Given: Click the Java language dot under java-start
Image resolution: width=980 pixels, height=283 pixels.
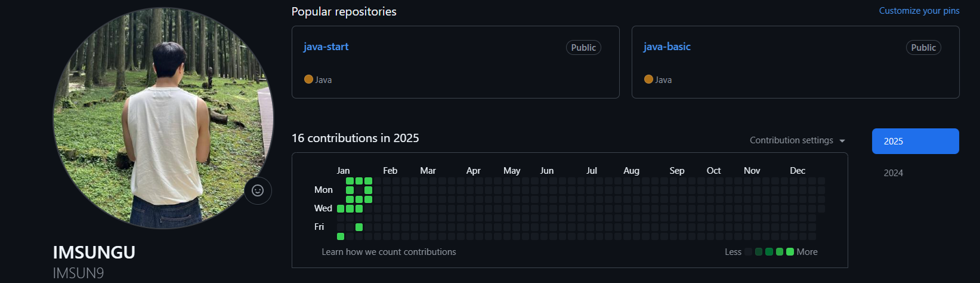Looking at the screenshot, I should [x=308, y=79].
